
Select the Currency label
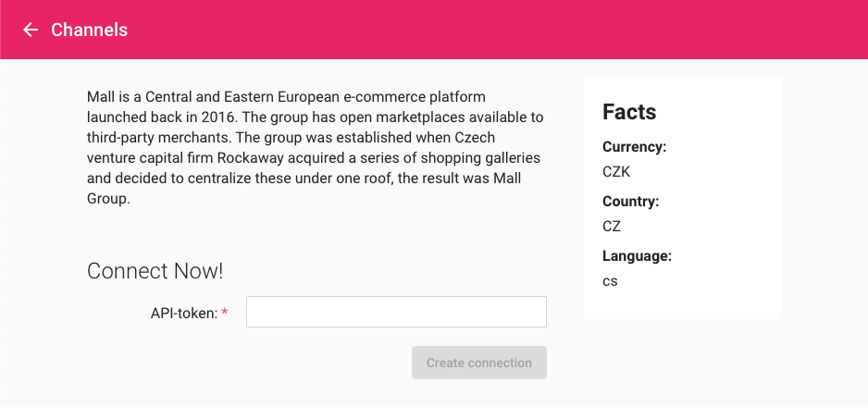tap(635, 147)
